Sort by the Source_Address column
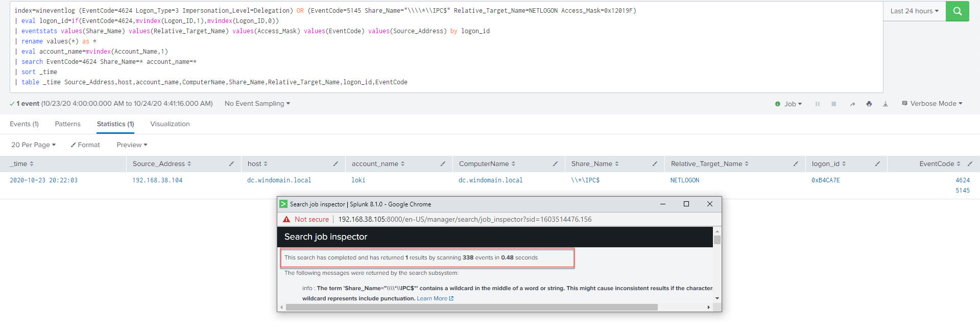Screen dimensions: 980x330 (x=162, y=163)
